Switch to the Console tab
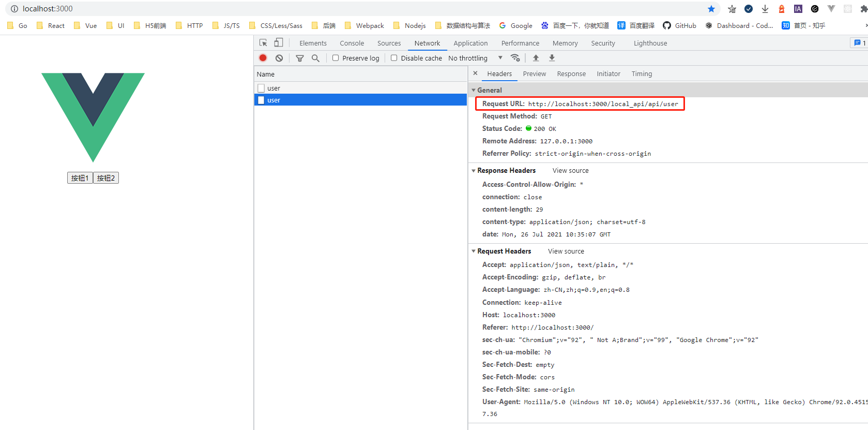 (x=352, y=43)
